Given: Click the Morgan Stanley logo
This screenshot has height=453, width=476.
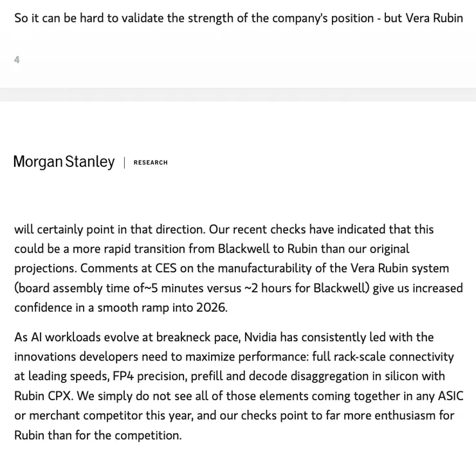Looking at the screenshot, I should point(64,162).
